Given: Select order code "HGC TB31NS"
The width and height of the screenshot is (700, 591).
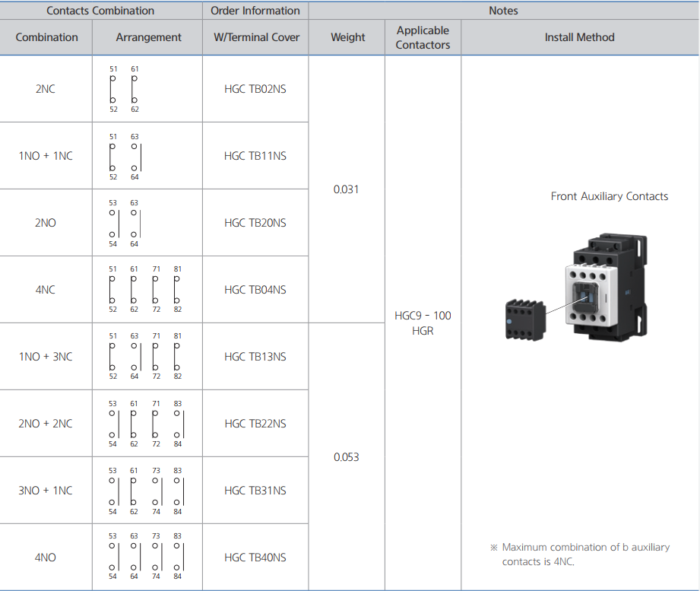Looking at the screenshot, I should 255,491.
